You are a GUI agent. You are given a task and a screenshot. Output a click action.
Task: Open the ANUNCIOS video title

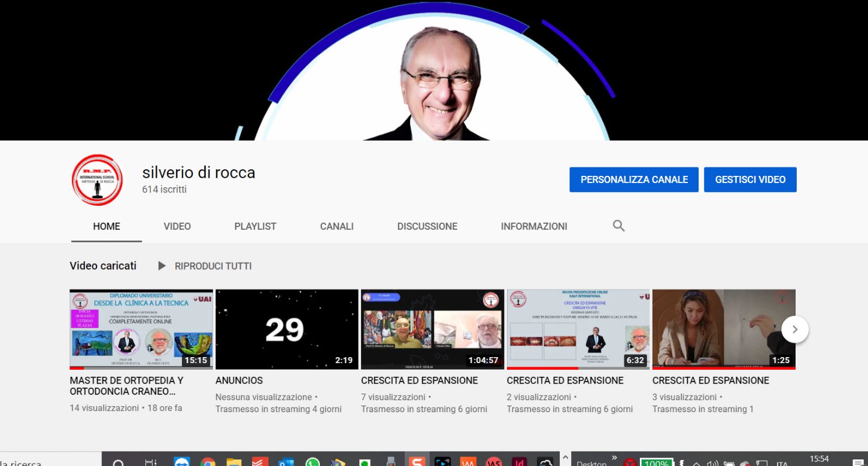[239, 380]
